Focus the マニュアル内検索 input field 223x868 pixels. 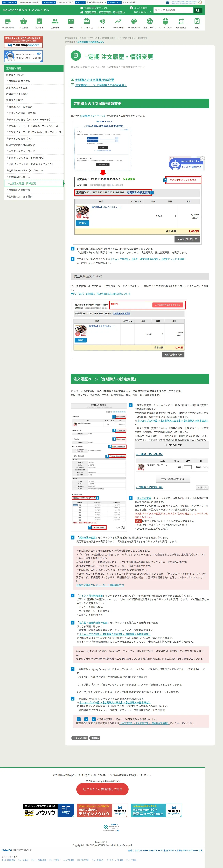[x=173, y=10]
